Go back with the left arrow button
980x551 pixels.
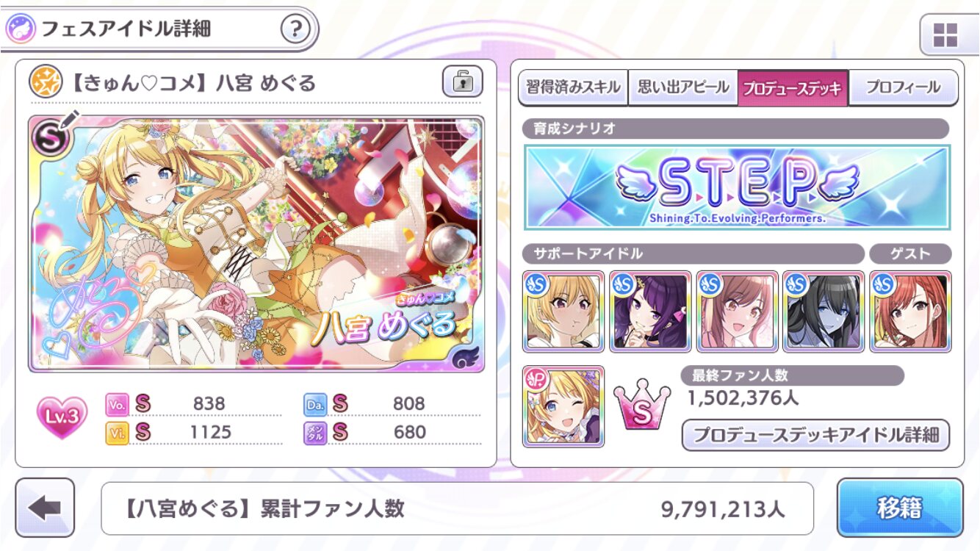(x=46, y=508)
